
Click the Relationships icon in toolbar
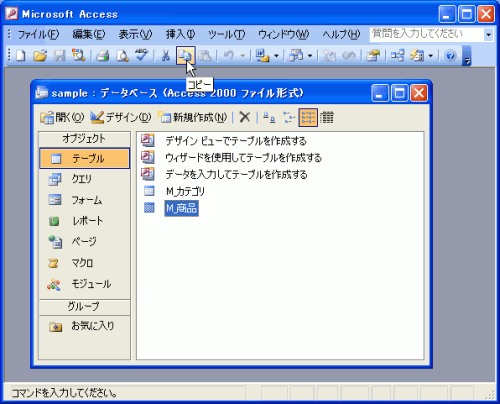[x=397, y=55]
